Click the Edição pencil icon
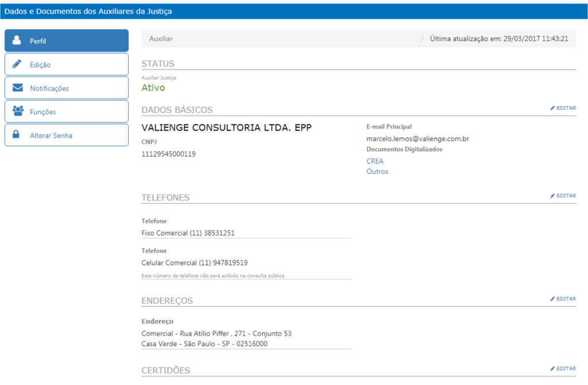 17,64
